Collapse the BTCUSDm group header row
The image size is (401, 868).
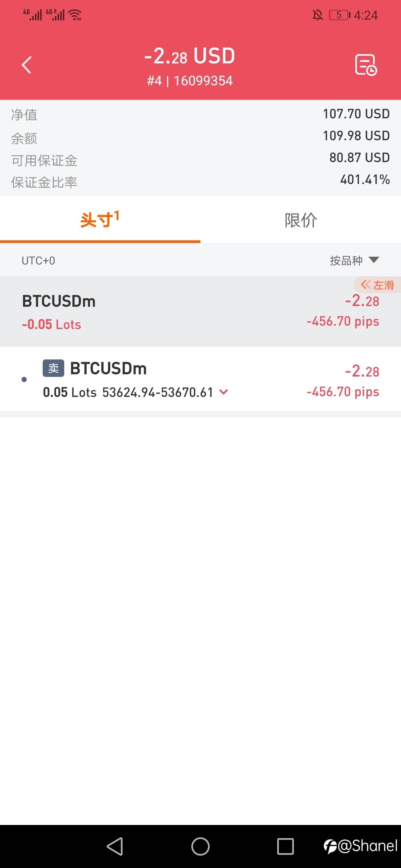click(200, 312)
